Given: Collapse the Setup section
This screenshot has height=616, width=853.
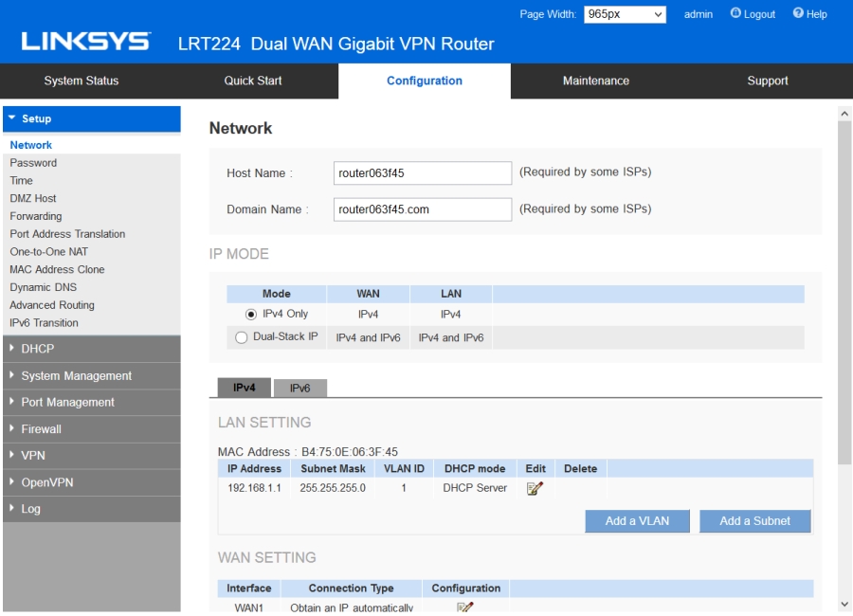Looking at the screenshot, I should pos(91,118).
